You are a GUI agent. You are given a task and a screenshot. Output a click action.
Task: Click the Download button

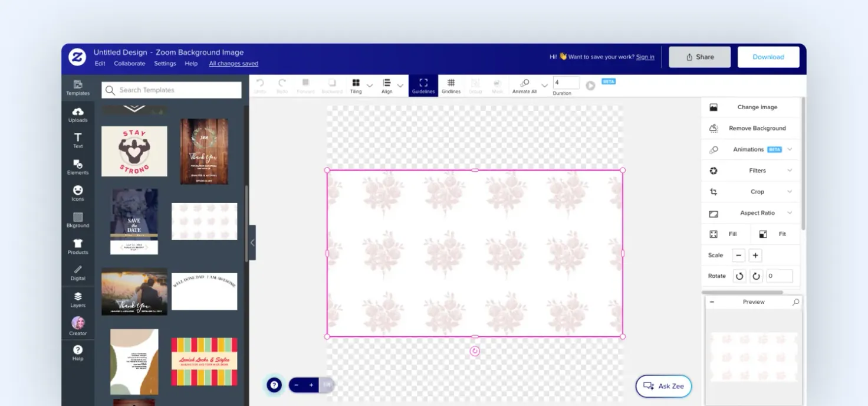768,57
